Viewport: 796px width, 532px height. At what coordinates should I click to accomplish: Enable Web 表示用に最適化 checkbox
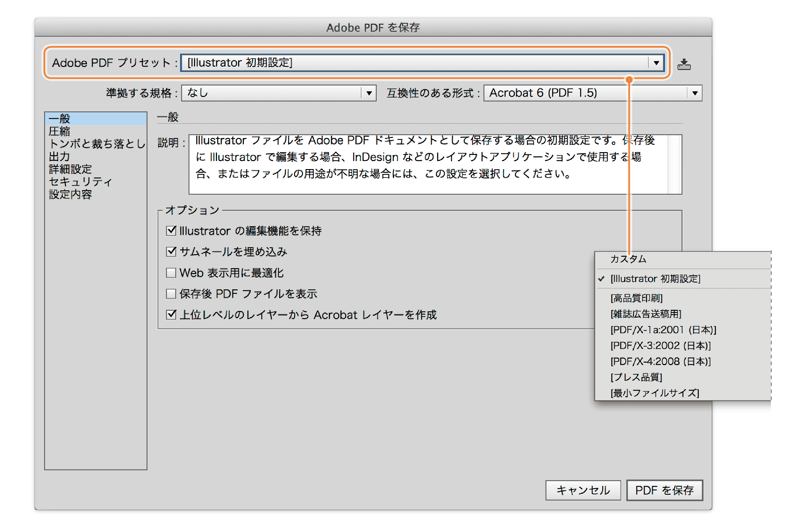(x=171, y=273)
